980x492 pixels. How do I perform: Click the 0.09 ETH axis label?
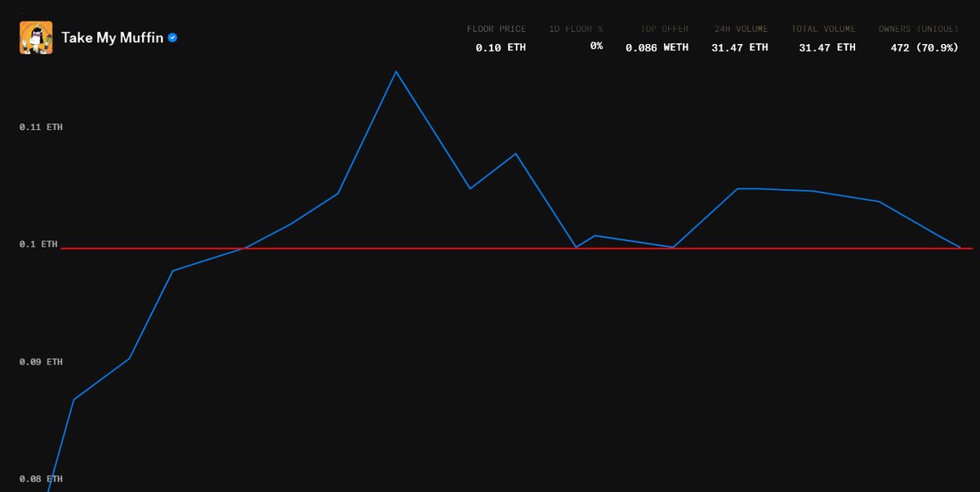click(41, 362)
